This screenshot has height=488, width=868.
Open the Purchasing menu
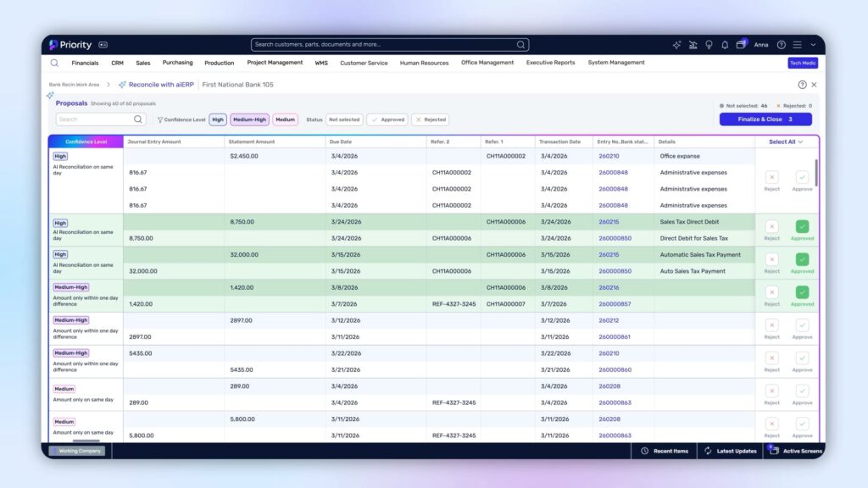(178, 63)
